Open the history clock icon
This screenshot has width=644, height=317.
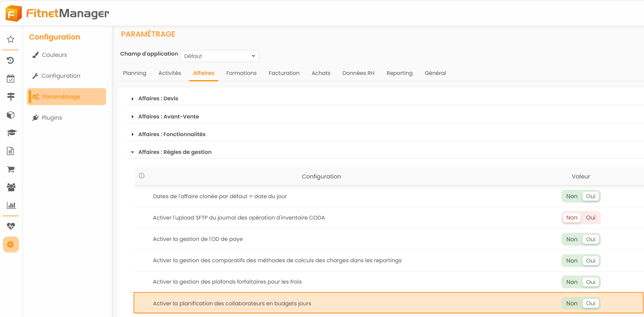[x=11, y=60]
